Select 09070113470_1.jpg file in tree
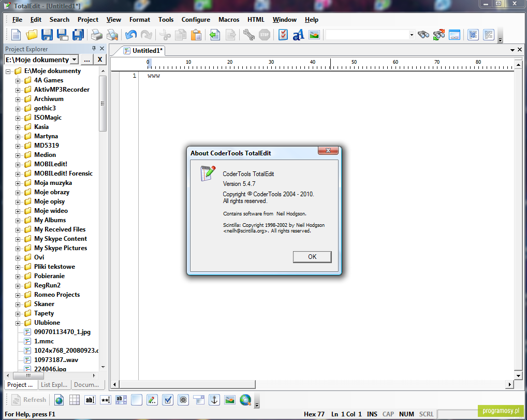This screenshot has height=420, width=527. click(x=62, y=332)
